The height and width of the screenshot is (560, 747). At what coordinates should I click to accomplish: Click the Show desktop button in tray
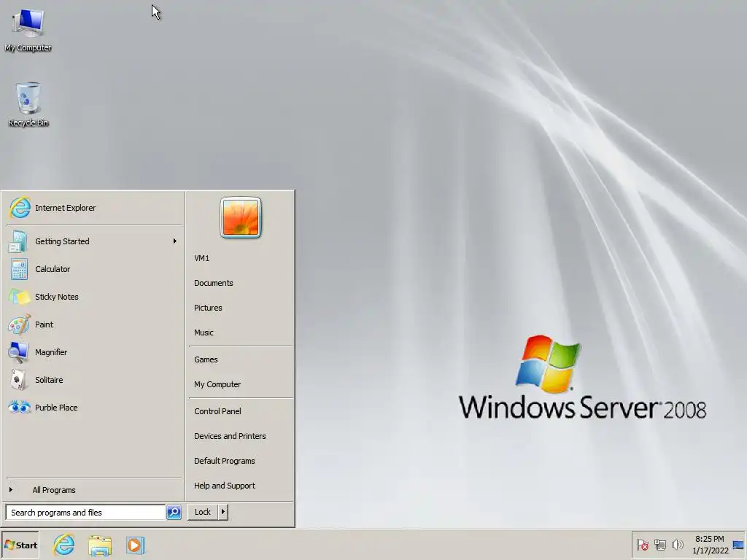click(x=738, y=545)
